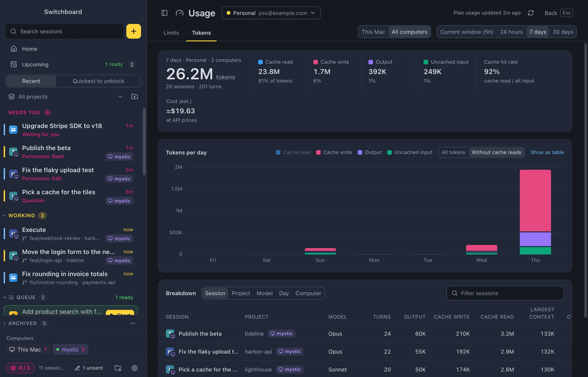Toggle Uncached input legend swatch in chart

pyautogui.click(x=389, y=152)
